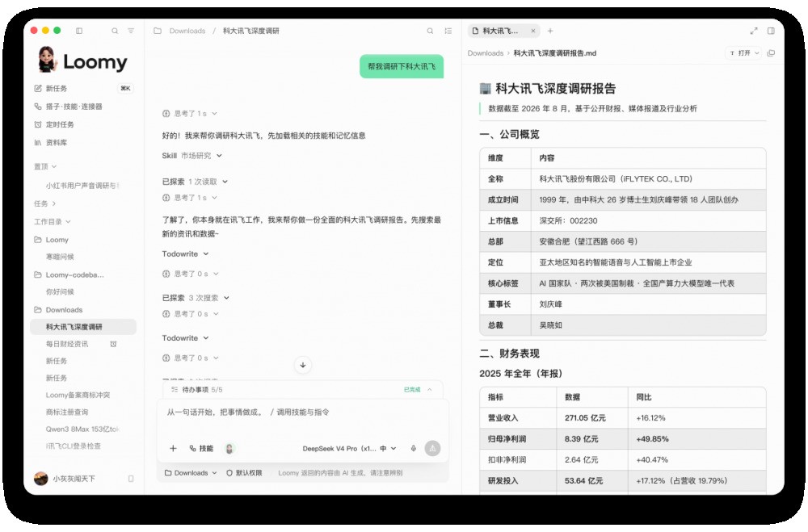Open Qwen3 8Max conversation
The height and width of the screenshot is (532, 808).
click(x=82, y=429)
